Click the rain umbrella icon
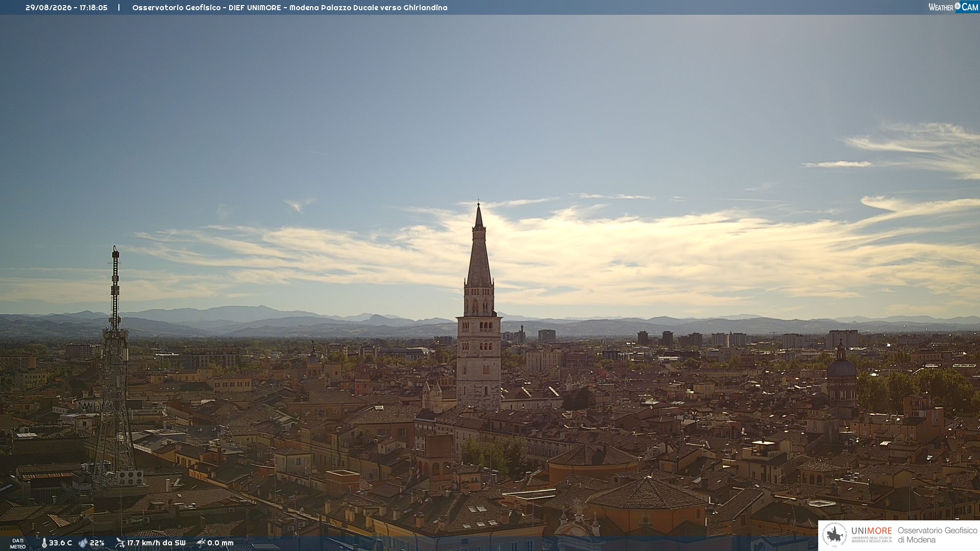Viewport: 980px width, 551px height. pos(201,543)
